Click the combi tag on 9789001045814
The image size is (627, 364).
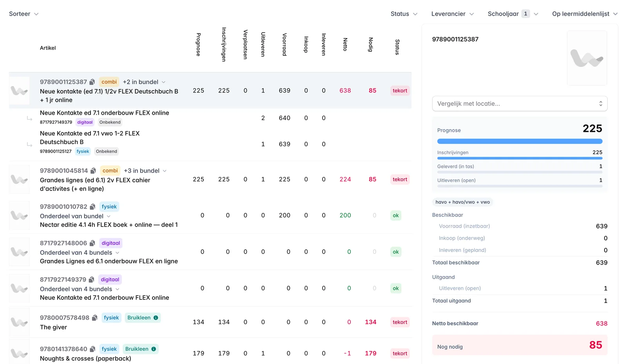coord(110,171)
